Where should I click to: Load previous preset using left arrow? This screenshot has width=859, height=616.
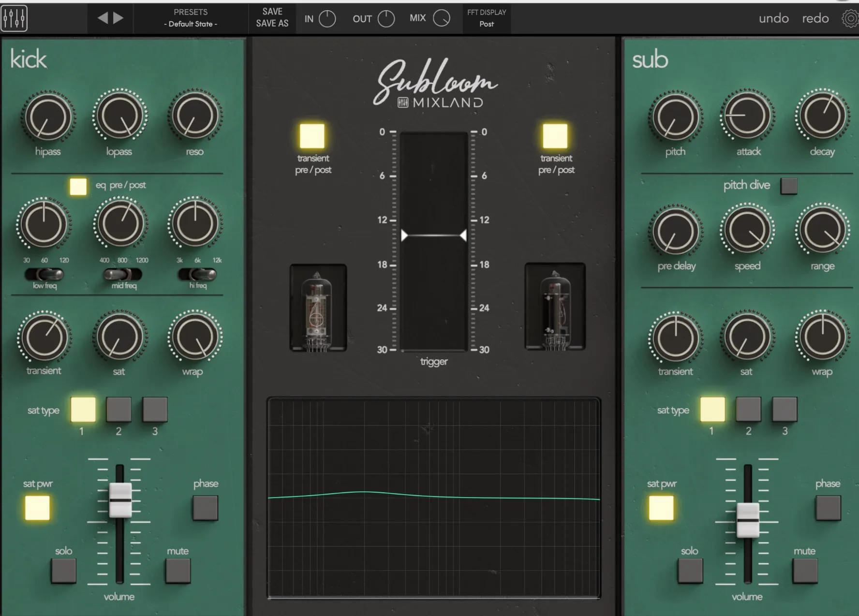(x=102, y=18)
